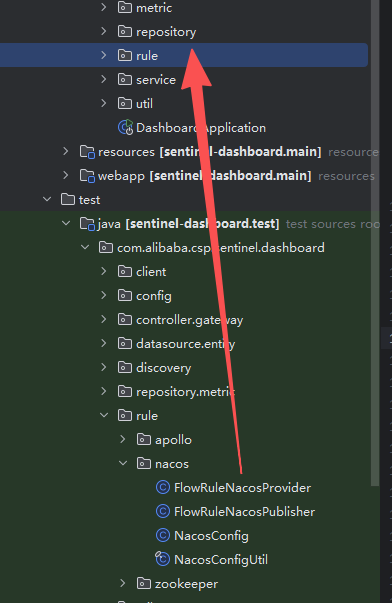Screen dimensions: 392x603
Task: Click the nacos package folder icon
Action: click(144, 463)
